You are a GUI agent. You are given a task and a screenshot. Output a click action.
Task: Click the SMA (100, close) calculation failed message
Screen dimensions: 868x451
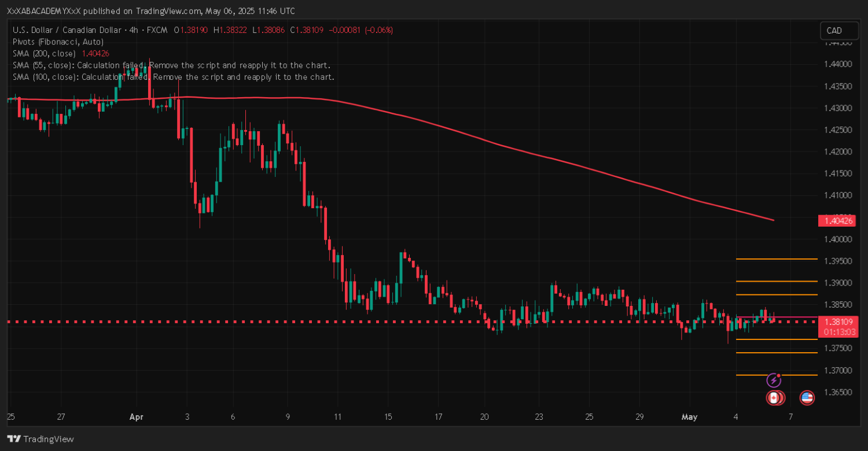pyautogui.click(x=174, y=76)
